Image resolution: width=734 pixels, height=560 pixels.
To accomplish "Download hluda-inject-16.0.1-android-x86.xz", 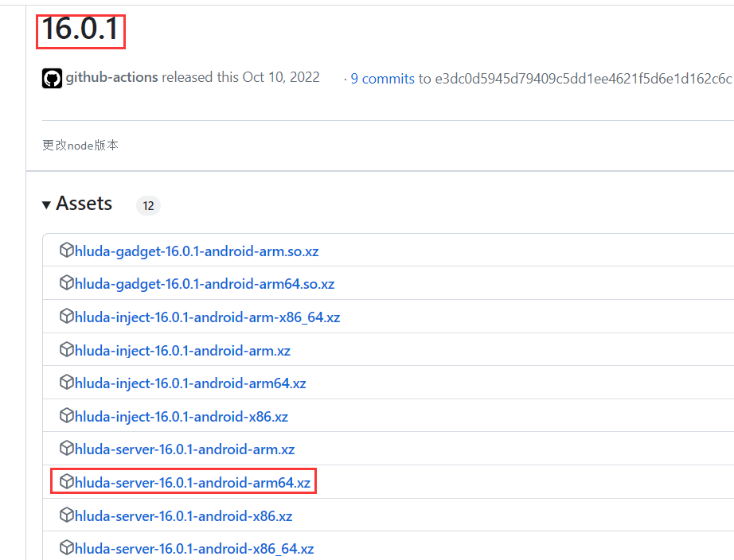I will [x=181, y=416].
